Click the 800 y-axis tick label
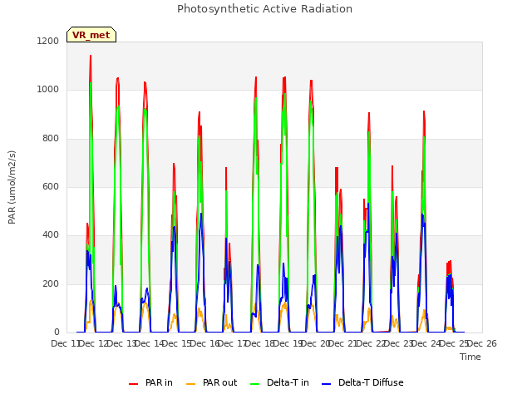 click(x=51, y=139)
